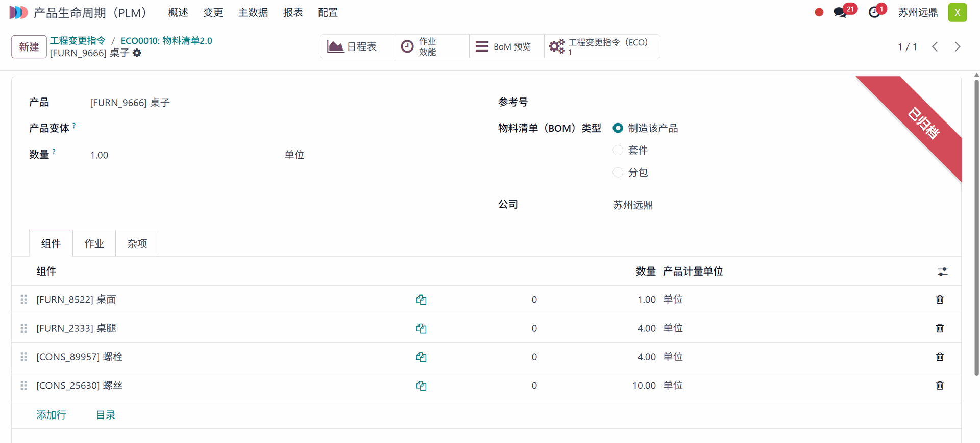980x443 pixels.
Task: Open the user avatar menu
Action: point(957,13)
